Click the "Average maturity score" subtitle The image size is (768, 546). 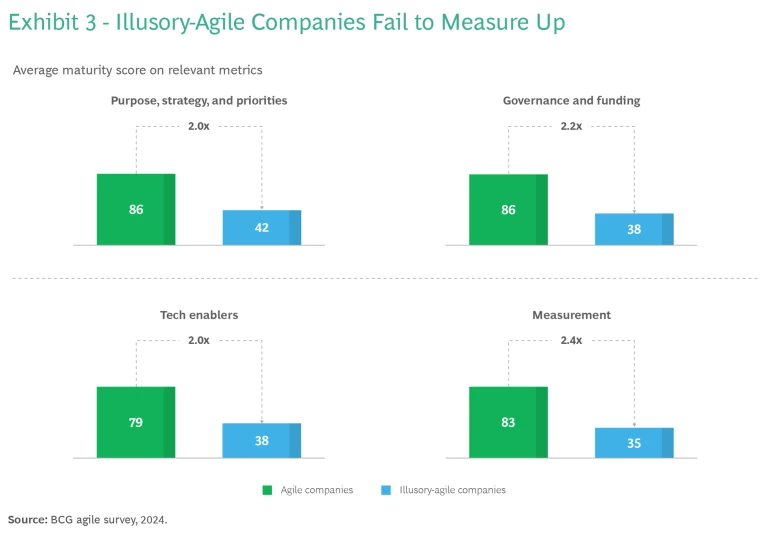pos(137,70)
